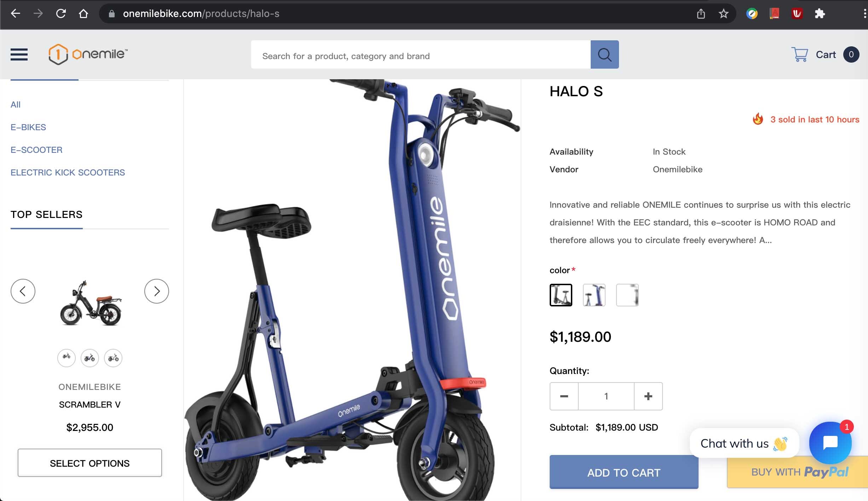
Task: Open the E-BIKES category
Action: [x=28, y=127]
